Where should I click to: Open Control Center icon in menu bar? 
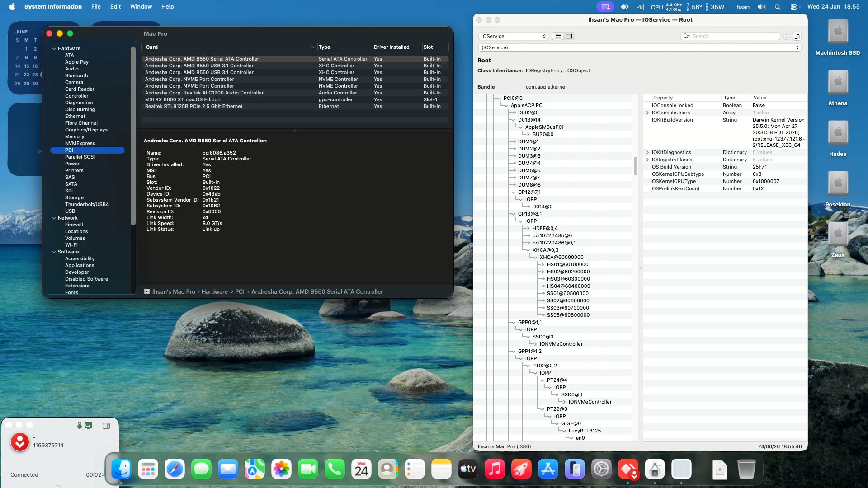(x=795, y=7)
